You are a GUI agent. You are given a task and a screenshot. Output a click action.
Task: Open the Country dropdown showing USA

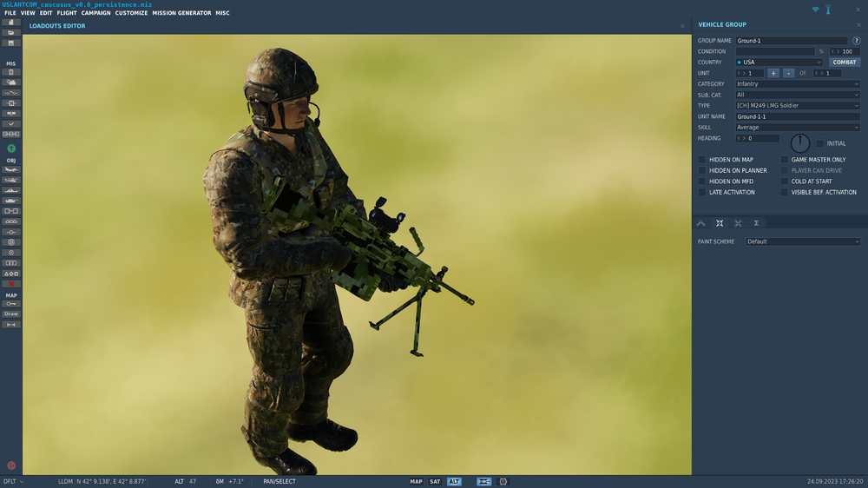point(779,62)
